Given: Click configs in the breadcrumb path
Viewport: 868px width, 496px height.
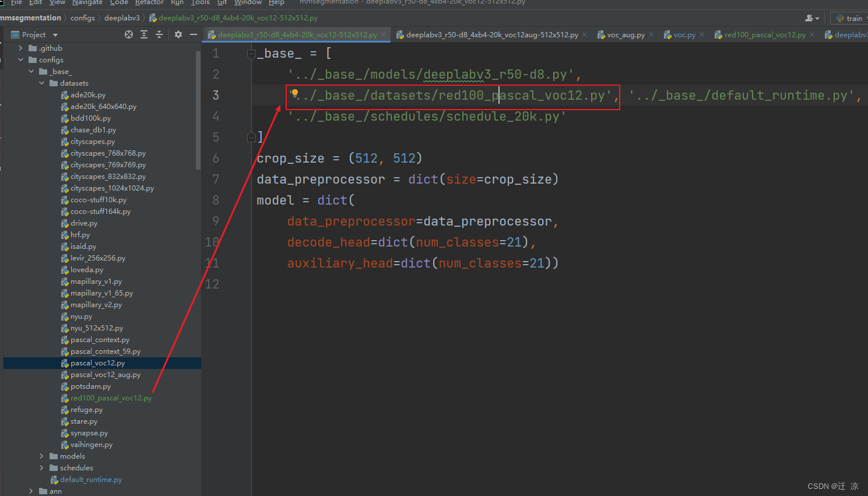Looking at the screenshot, I should pyautogui.click(x=83, y=18).
